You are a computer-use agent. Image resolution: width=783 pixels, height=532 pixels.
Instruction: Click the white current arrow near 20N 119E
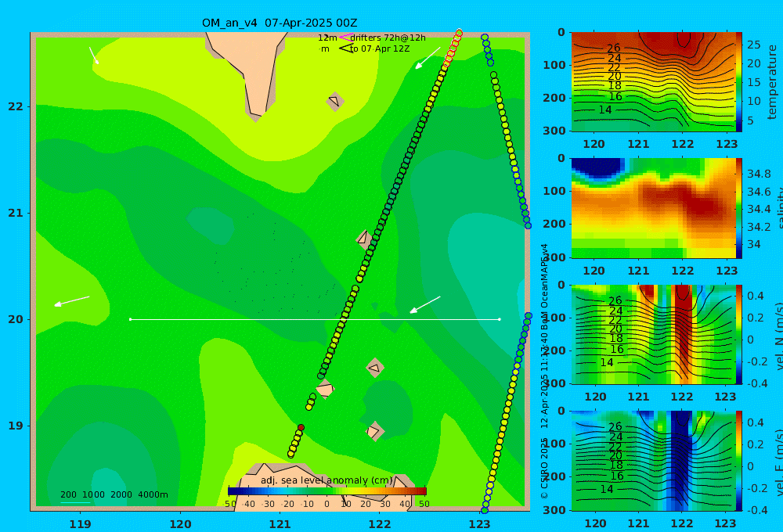point(72,301)
